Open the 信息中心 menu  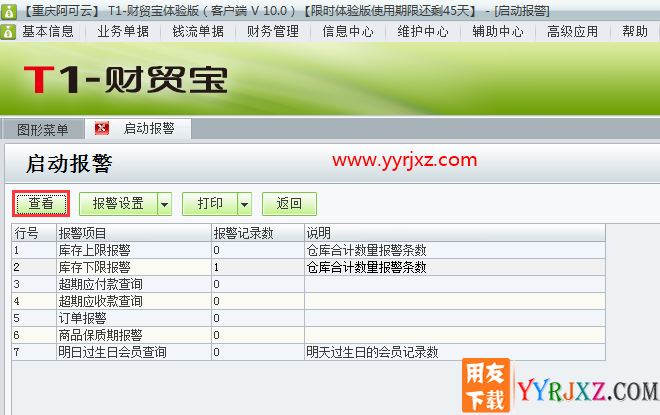coord(348,32)
